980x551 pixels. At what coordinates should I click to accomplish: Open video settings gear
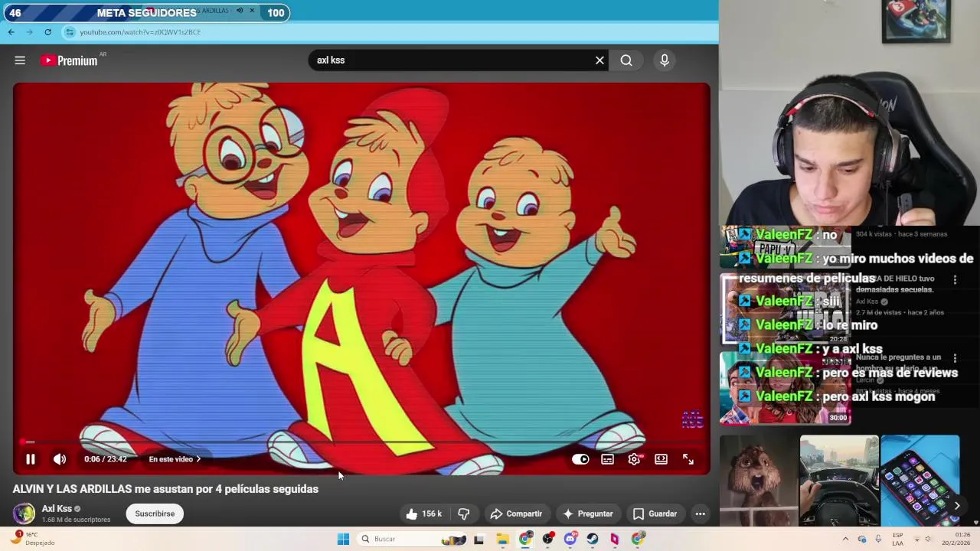(634, 459)
